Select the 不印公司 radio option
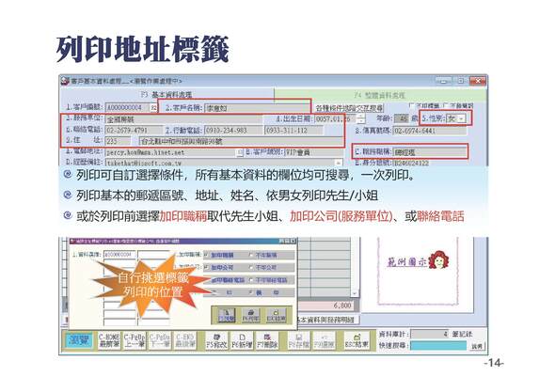555x392 pixels. click(x=251, y=268)
